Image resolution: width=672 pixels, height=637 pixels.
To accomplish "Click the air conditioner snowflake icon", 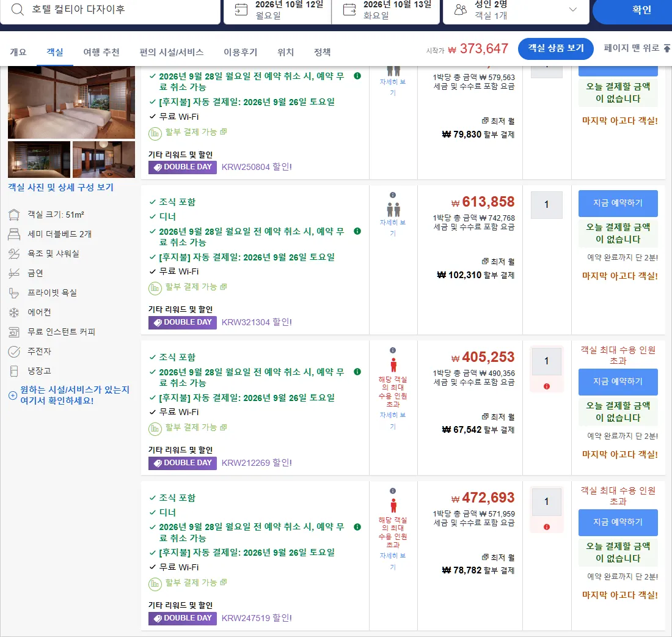I will [x=14, y=312].
